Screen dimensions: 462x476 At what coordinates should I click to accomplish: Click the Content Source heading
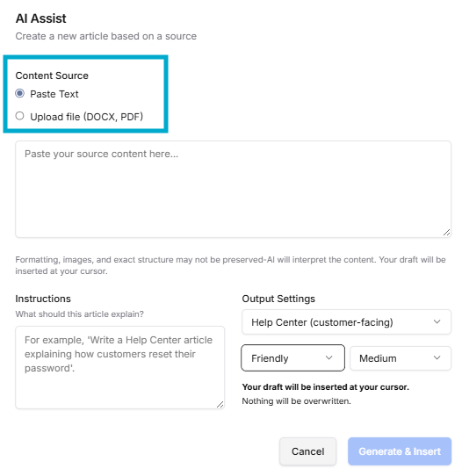pos(52,76)
